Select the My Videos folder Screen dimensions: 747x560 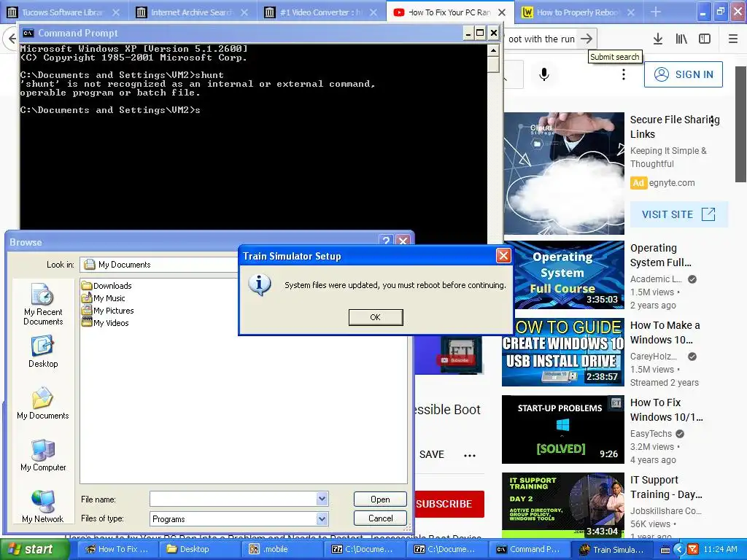tap(105, 323)
